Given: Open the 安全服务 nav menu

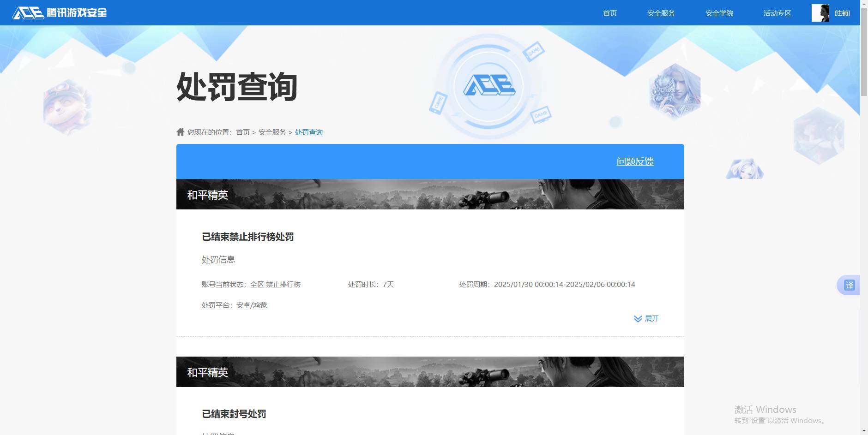Looking at the screenshot, I should click(x=661, y=13).
